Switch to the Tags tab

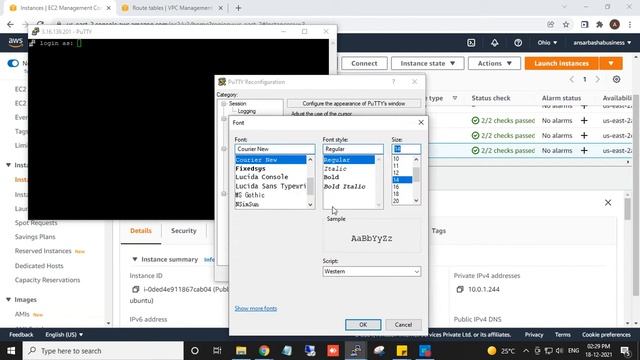click(x=438, y=231)
